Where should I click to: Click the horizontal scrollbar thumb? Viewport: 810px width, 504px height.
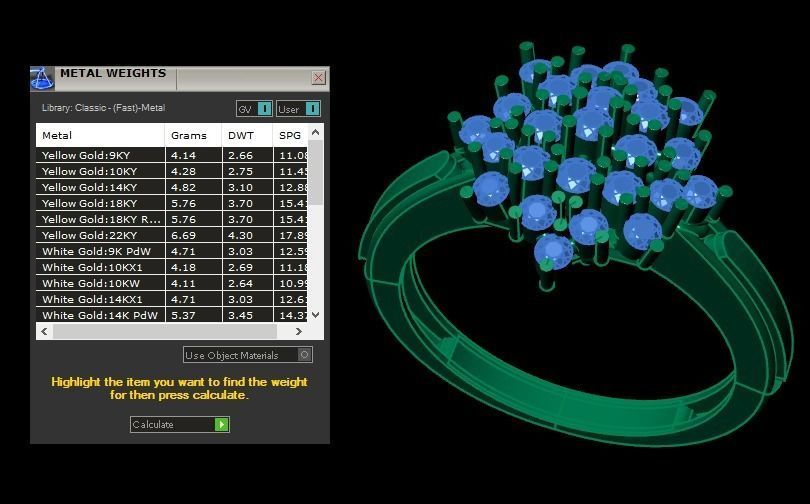coord(165,332)
